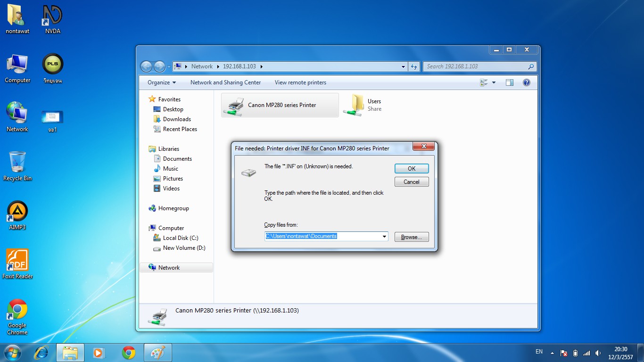Open the recent pages dropdown beside Forward
Image resolution: width=644 pixels, height=362 pixels.
[x=169, y=67]
